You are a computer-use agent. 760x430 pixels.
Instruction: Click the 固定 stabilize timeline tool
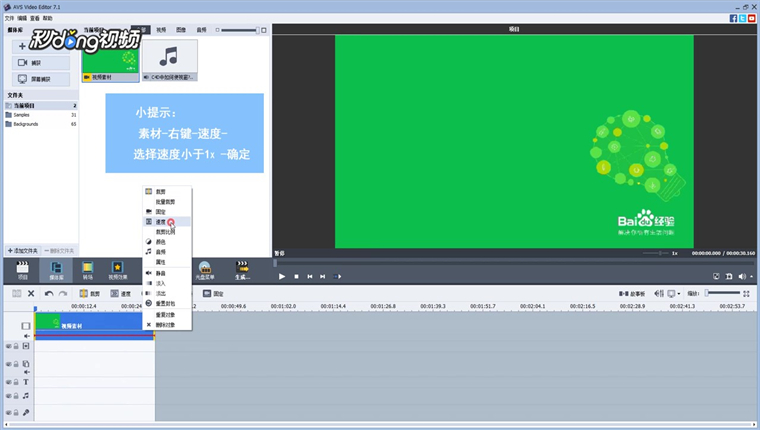(213, 293)
